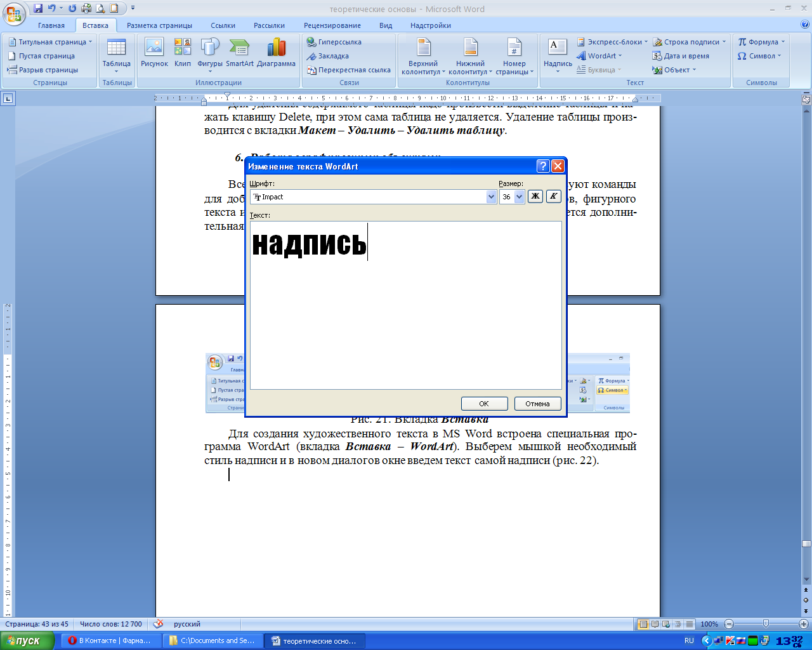Open the round Office button menu

15,13
